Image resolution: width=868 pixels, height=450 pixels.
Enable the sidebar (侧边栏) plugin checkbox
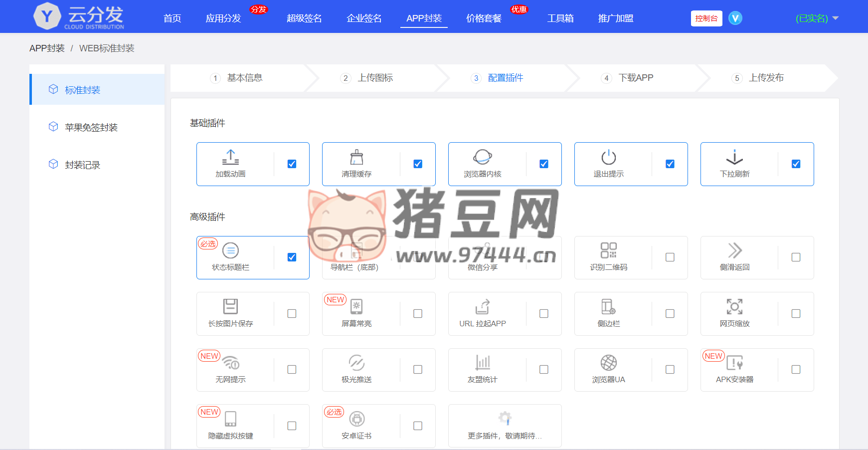tap(670, 314)
